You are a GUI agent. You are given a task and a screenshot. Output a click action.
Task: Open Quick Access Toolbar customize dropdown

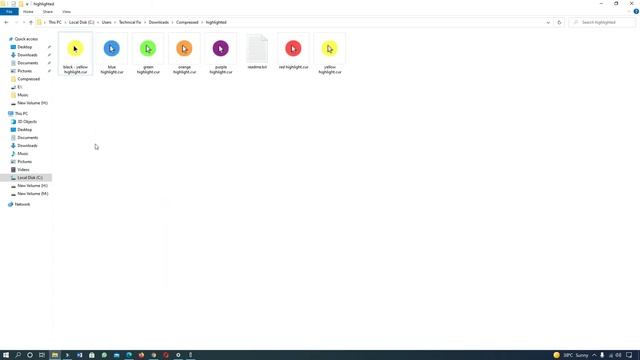pyautogui.click(x=27, y=4)
